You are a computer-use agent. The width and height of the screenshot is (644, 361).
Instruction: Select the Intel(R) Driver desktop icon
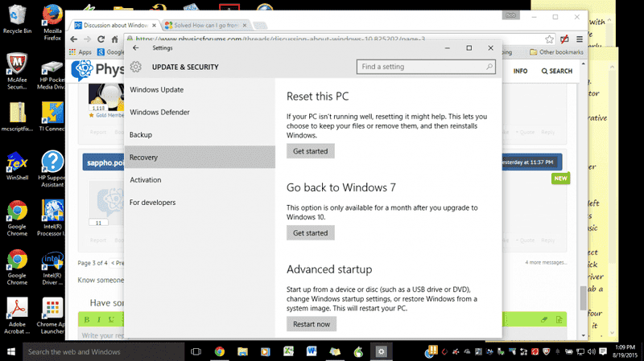coord(52,267)
